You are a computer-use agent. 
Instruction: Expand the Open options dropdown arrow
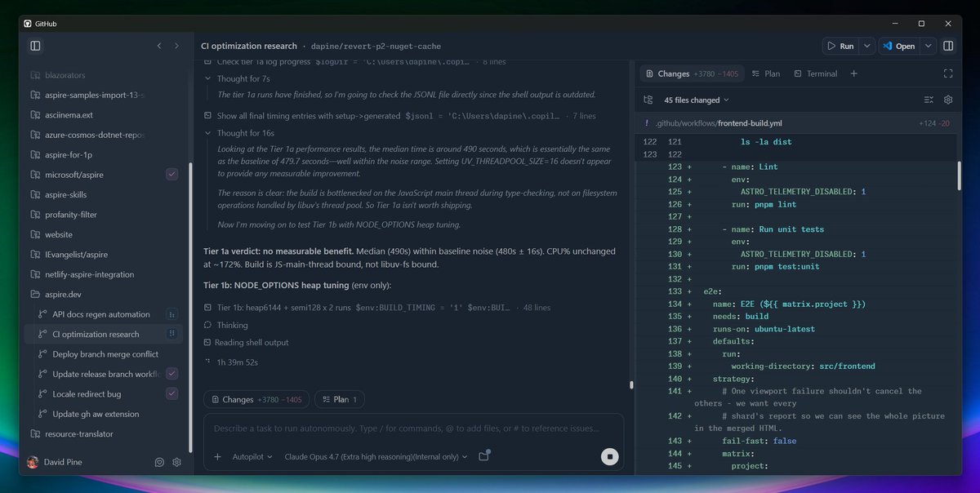(929, 47)
